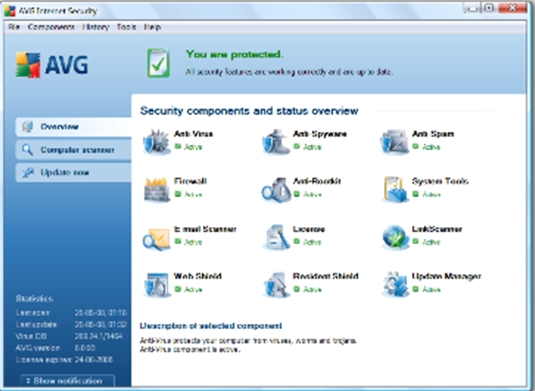Select the License component icon
The image size is (535, 391).
point(276,237)
